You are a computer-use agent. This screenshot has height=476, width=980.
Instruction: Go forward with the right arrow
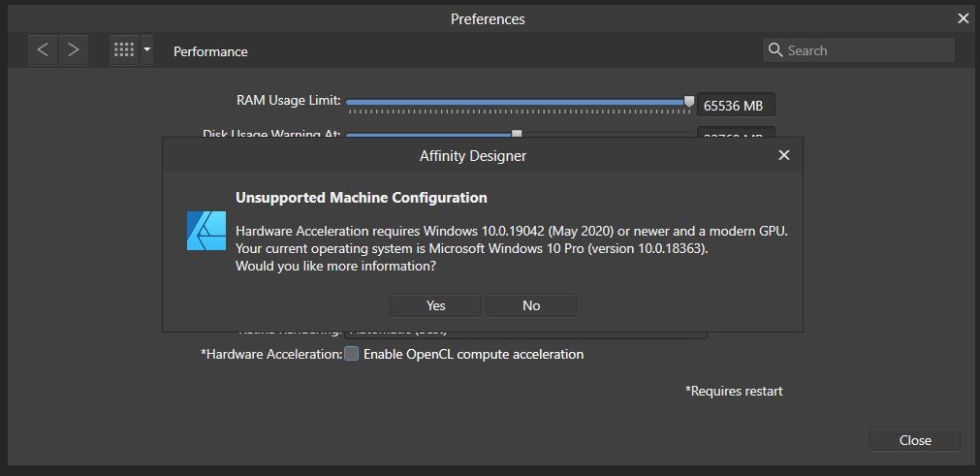[x=73, y=50]
